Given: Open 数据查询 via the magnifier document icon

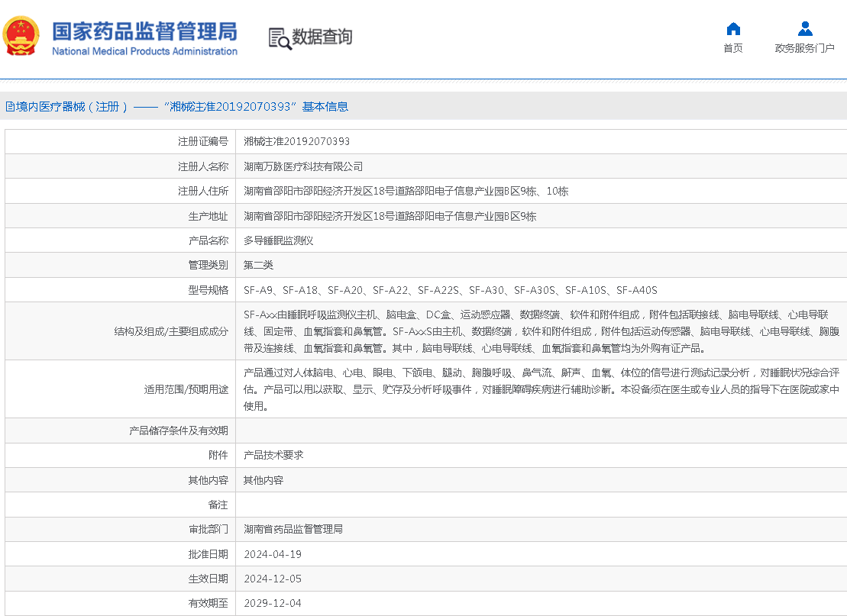Looking at the screenshot, I should pyautogui.click(x=309, y=37).
